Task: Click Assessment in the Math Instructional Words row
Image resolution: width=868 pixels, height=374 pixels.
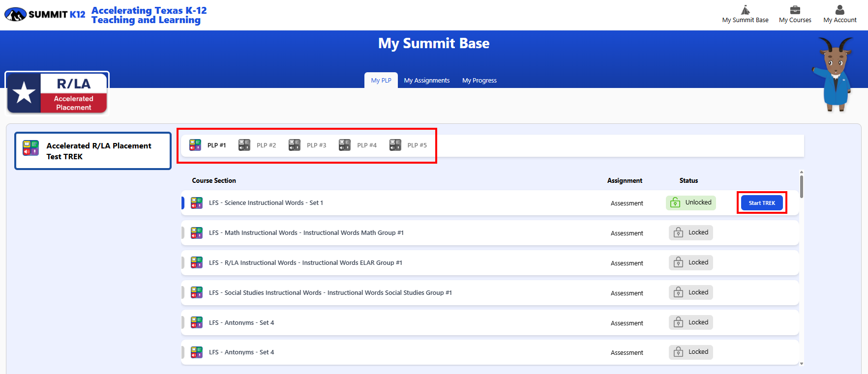Action: click(627, 233)
